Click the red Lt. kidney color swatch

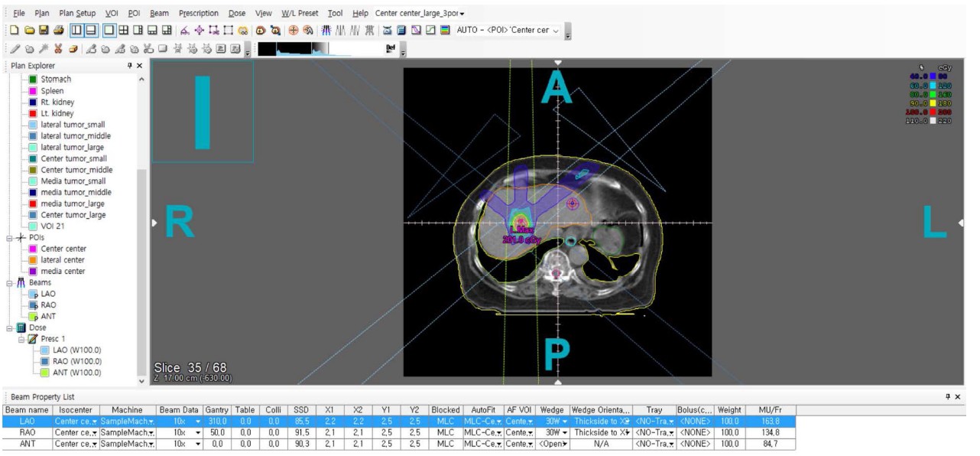tap(33, 113)
